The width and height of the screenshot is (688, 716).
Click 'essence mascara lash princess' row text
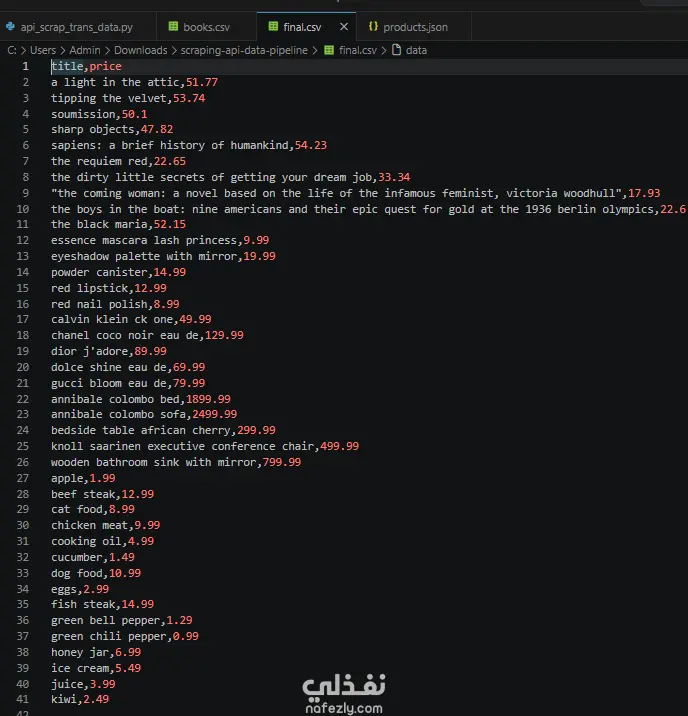(x=144, y=240)
